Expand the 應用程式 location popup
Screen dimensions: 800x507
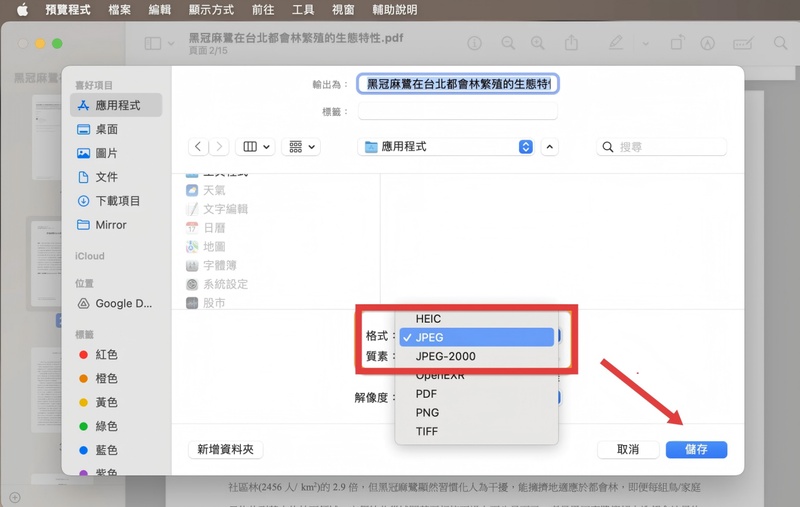447,147
